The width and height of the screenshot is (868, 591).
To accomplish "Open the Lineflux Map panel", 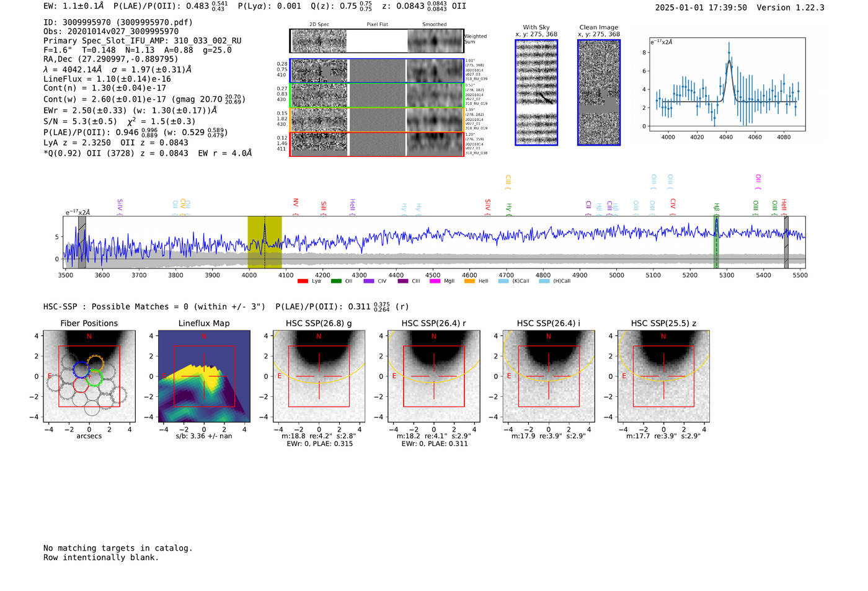I will [x=204, y=376].
